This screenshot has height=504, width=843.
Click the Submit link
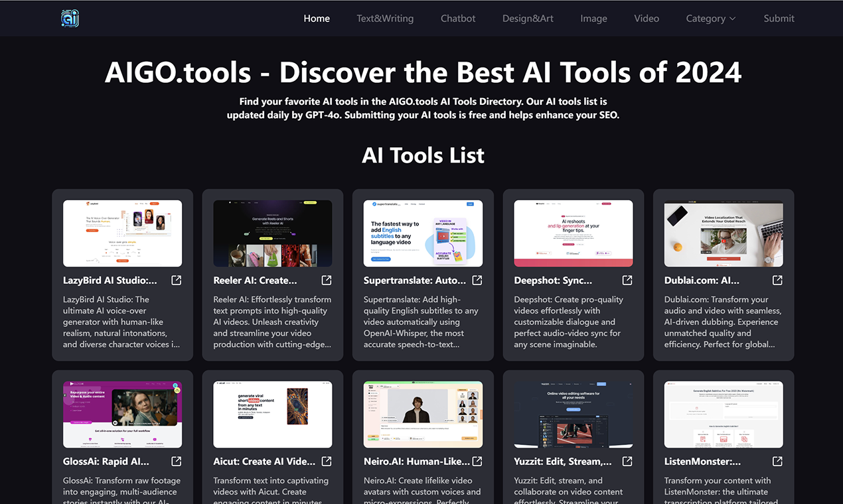click(779, 18)
